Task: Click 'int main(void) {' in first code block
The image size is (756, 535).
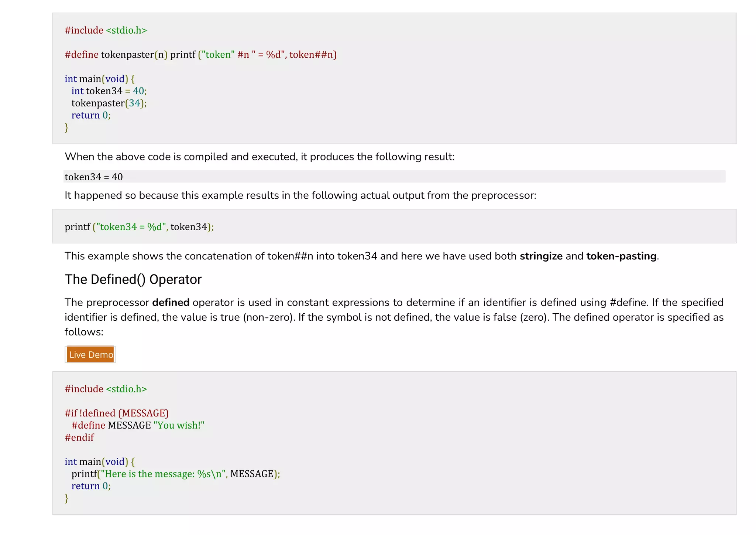Action: (100, 79)
